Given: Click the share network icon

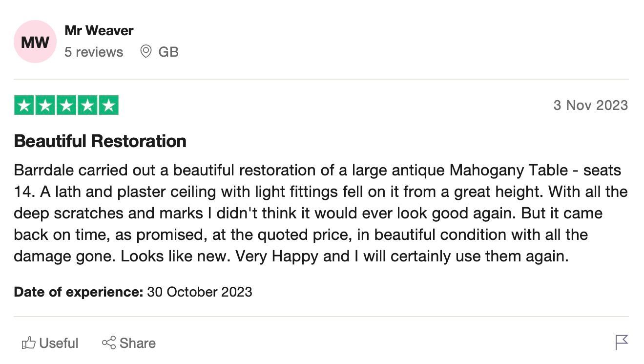Looking at the screenshot, I should click(x=109, y=343).
